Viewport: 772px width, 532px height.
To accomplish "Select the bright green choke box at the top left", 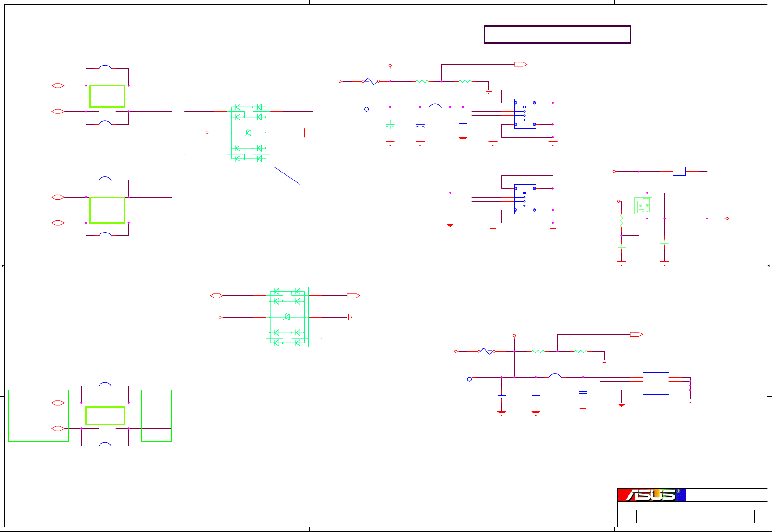I will pos(107,96).
